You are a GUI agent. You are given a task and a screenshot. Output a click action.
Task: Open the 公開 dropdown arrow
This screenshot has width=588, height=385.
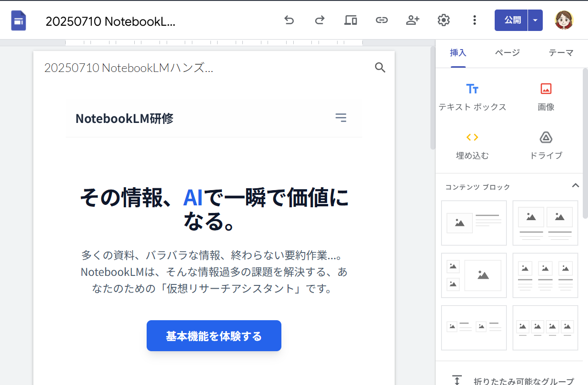click(535, 20)
